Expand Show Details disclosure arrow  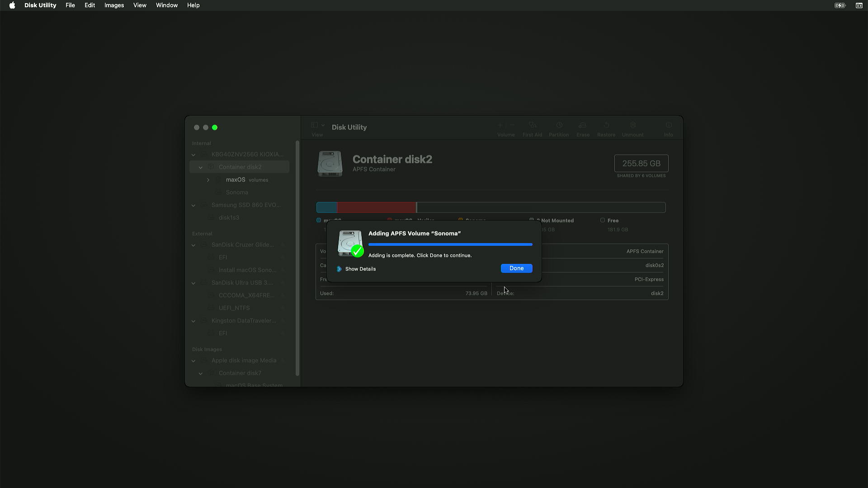tap(339, 269)
